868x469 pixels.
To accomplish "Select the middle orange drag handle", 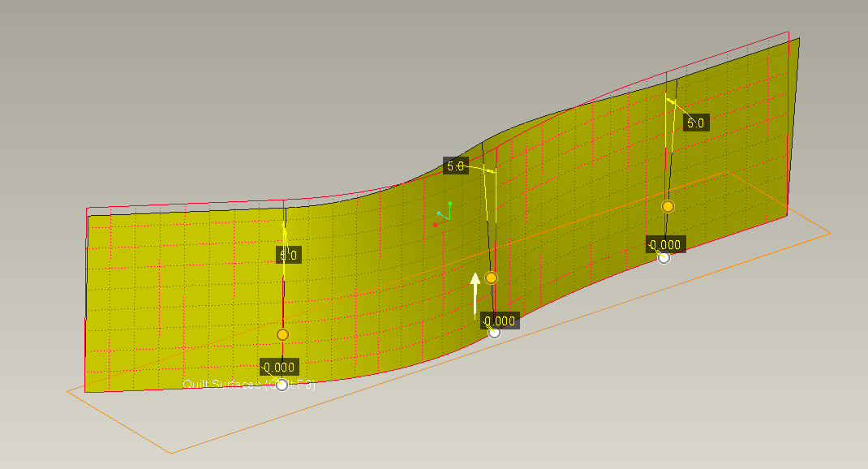I will [492, 278].
